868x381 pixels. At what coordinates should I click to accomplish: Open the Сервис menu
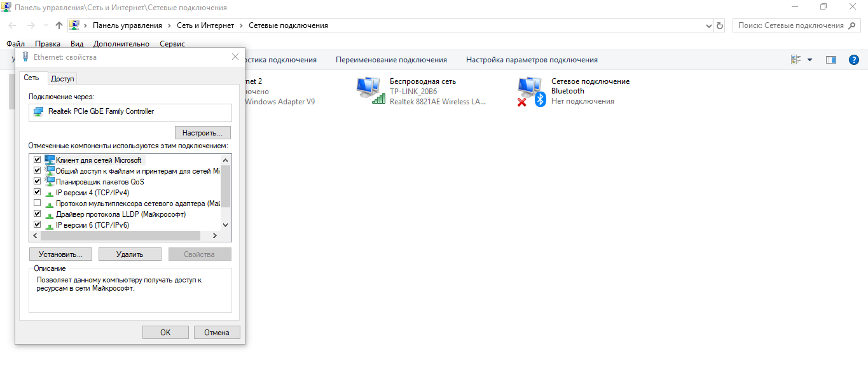coord(172,44)
